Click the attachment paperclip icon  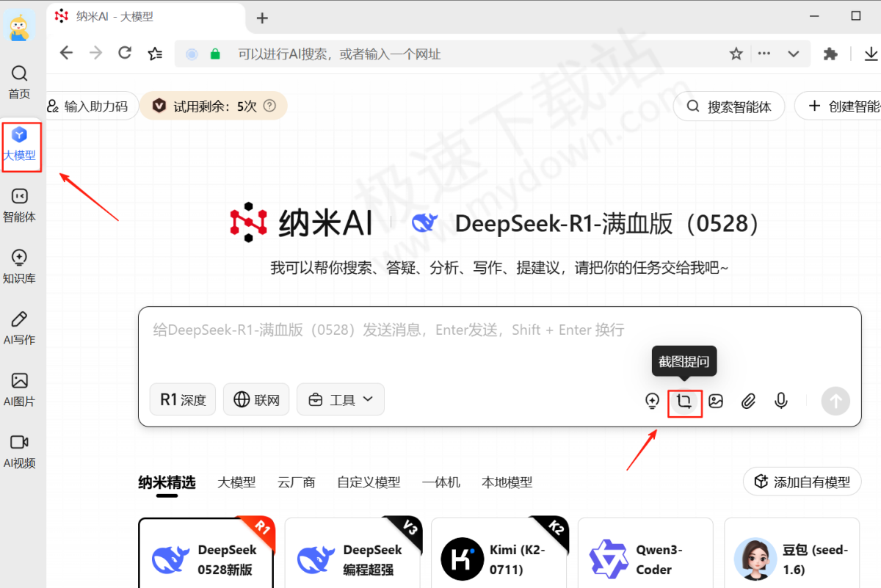tap(748, 401)
